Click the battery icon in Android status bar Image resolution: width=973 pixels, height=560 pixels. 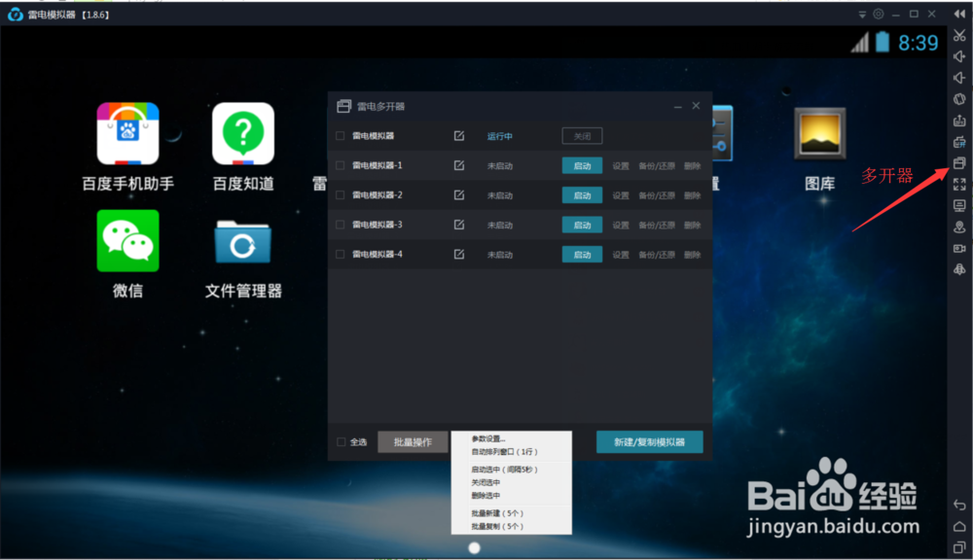click(x=883, y=42)
